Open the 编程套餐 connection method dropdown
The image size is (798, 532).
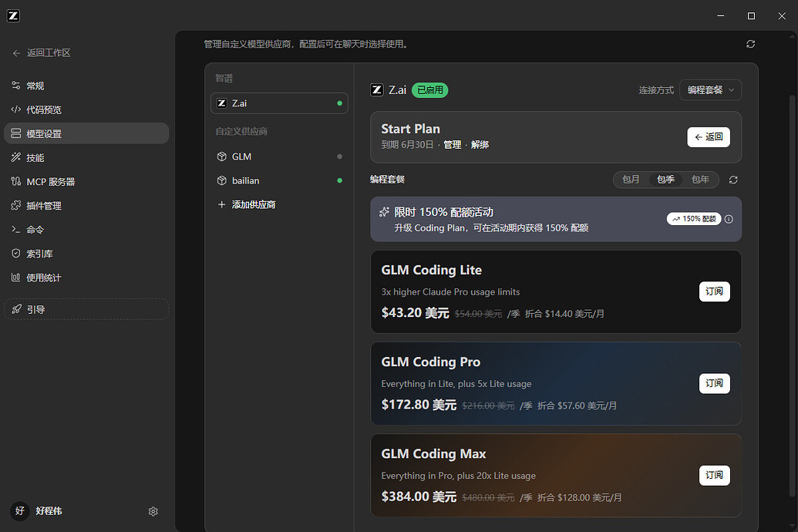(710, 90)
